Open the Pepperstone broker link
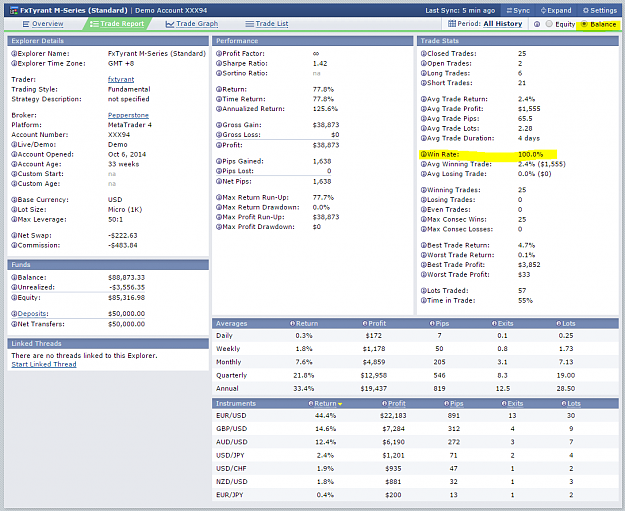This screenshot has width=625, height=511. tap(128, 115)
